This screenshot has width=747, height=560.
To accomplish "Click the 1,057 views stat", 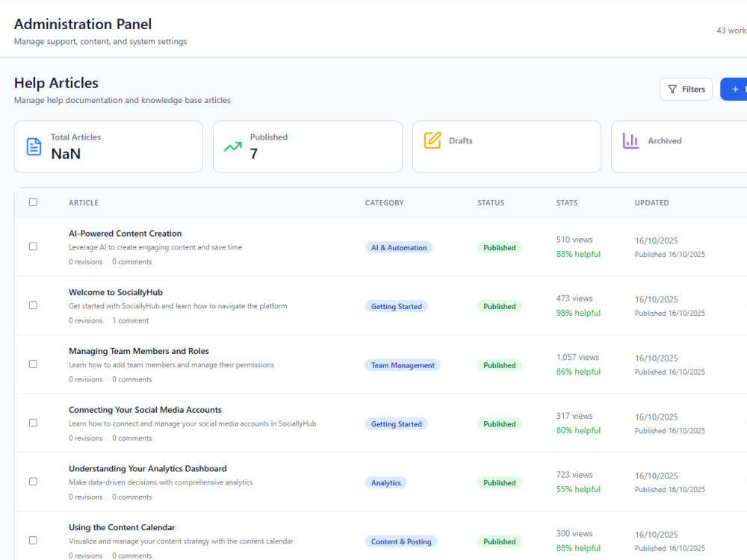I will click(578, 357).
